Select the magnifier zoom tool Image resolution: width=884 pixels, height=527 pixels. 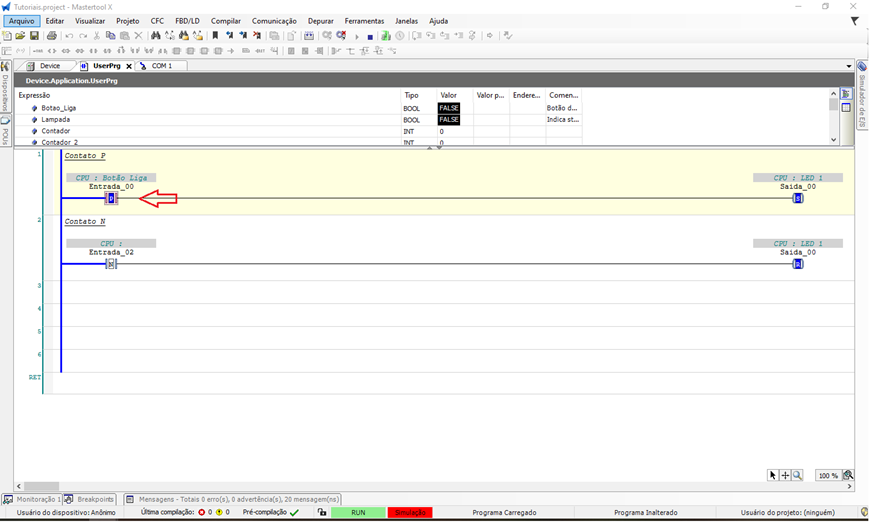pos(797,475)
